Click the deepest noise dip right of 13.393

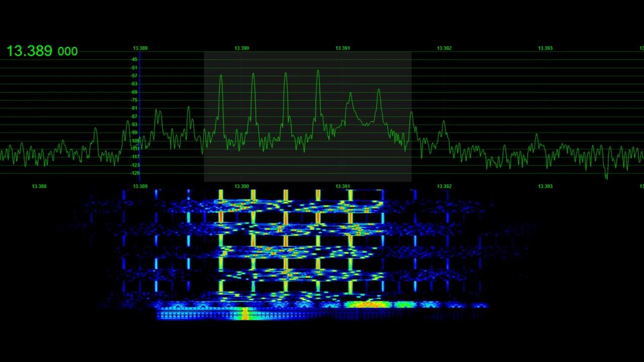606,176
